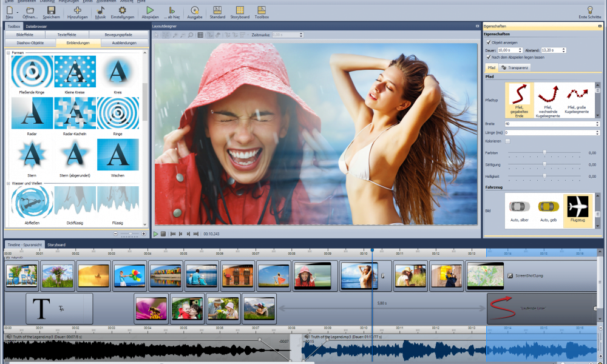This screenshot has width=607, height=364.
Task: Select the Fließende Ringe transition
Action: pos(32,72)
